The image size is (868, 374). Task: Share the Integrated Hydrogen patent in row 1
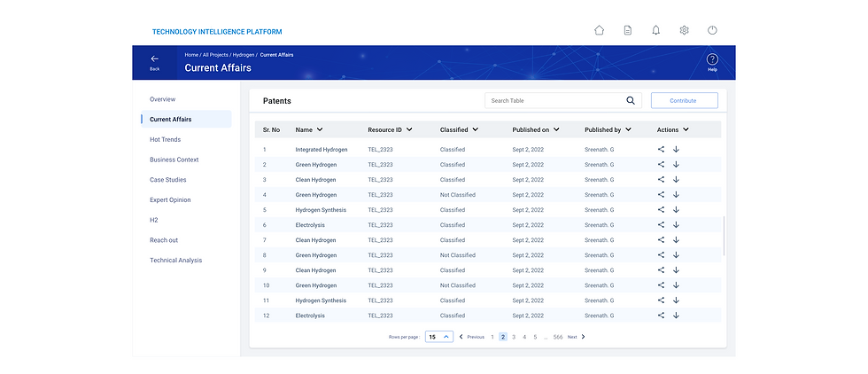tap(661, 150)
